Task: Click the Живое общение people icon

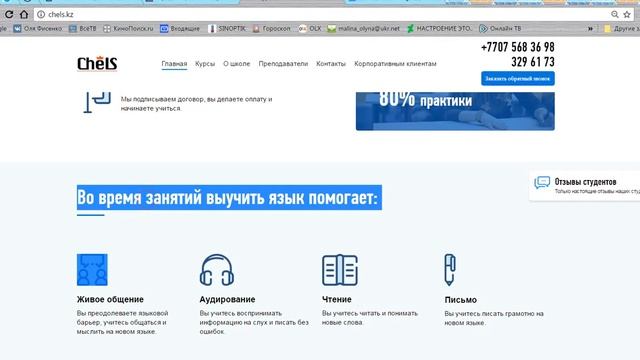Action: pos(92,270)
